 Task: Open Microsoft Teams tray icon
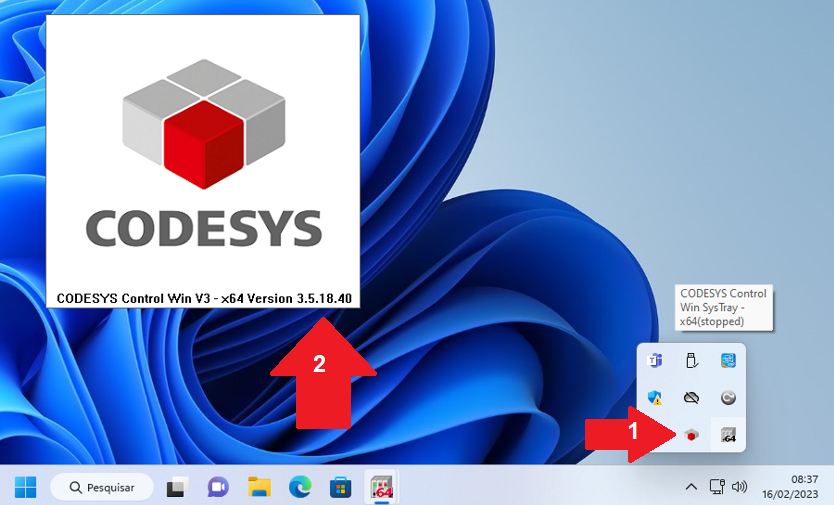coord(655,360)
